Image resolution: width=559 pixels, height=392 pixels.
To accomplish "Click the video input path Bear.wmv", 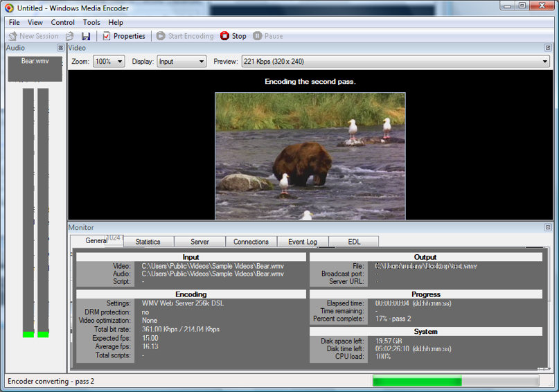I will [213, 266].
